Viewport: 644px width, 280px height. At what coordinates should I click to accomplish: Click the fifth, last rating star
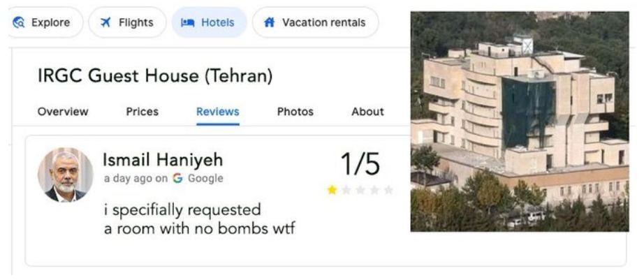pyautogui.click(x=388, y=190)
